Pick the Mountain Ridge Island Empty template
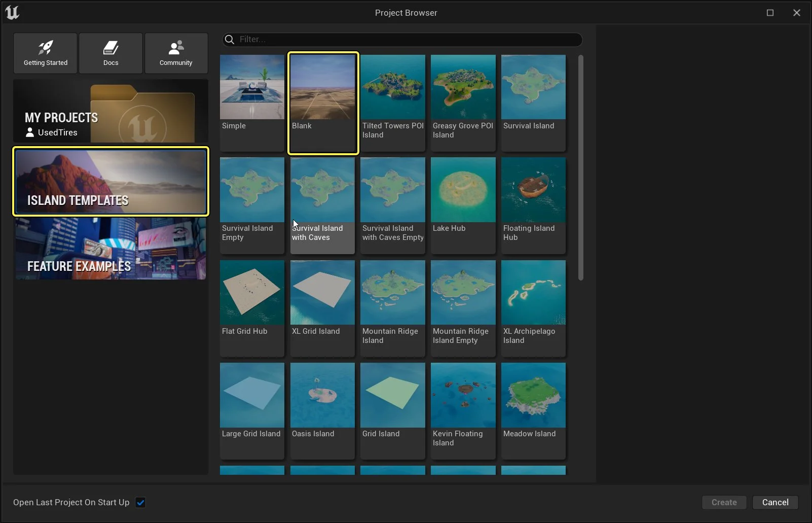Viewport: 812px width, 523px height. (463, 308)
